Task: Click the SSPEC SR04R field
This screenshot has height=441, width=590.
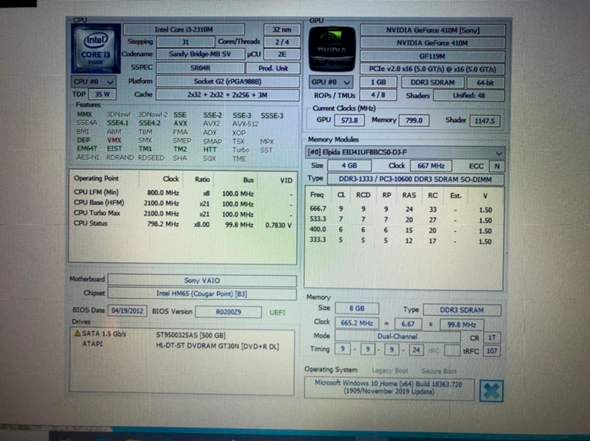Action: 200,68
